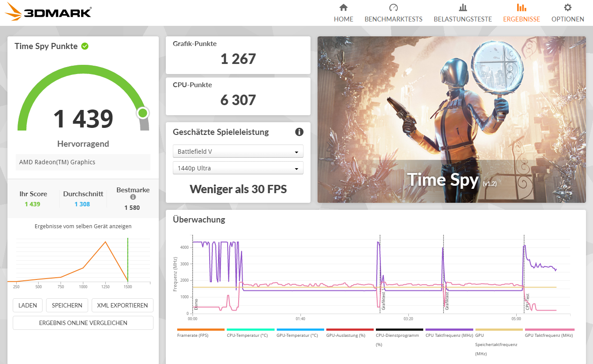Click the Durchschnitt value 1 308
Image resolution: width=593 pixels, height=364 pixels.
coord(82,204)
